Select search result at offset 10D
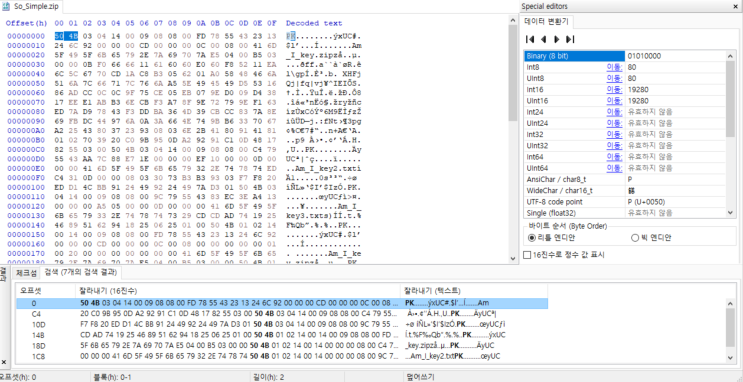This screenshot has width=743, height=382. coord(282,325)
